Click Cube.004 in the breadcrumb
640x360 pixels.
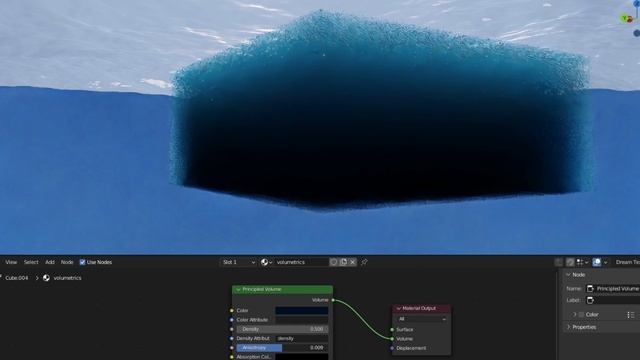click(x=17, y=278)
